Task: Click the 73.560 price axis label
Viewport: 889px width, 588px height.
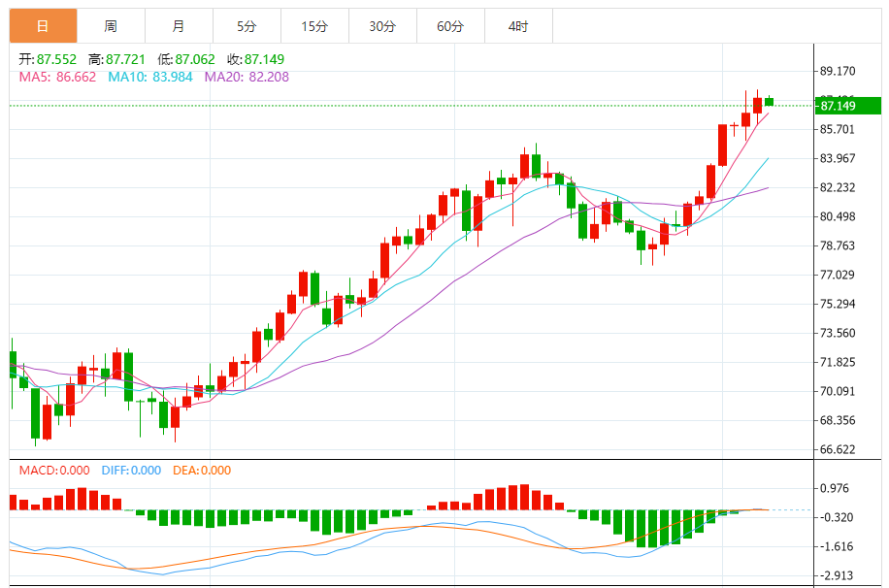Action: [838, 333]
